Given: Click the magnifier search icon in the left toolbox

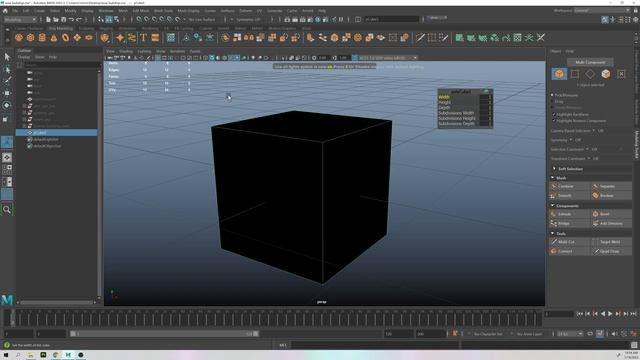Looking at the screenshot, I should point(7,210).
